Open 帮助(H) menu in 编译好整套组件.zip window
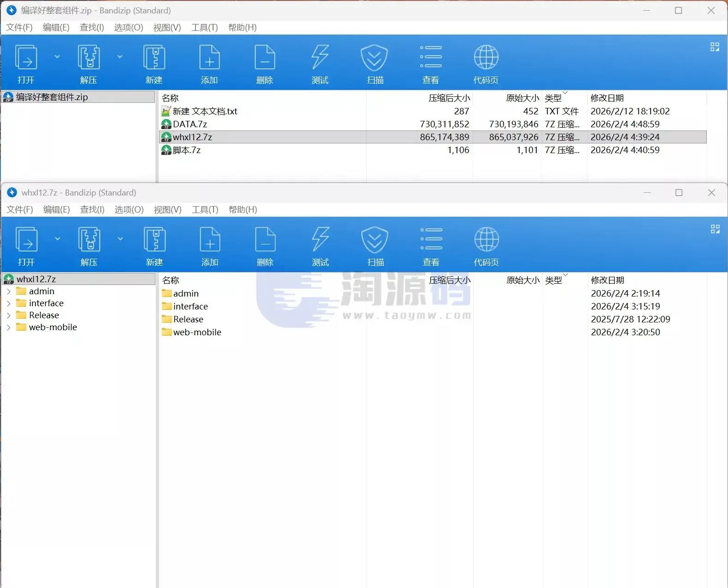This screenshot has height=588, width=728. pyautogui.click(x=243, y=27)
